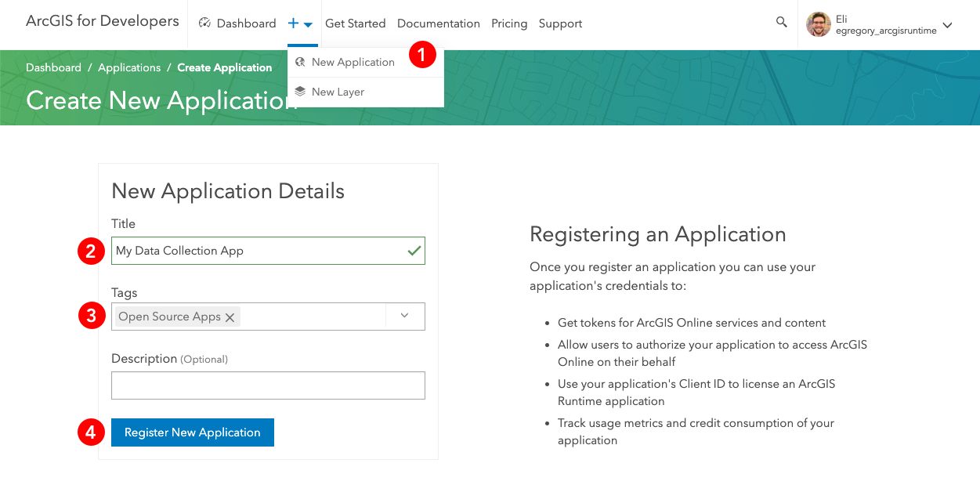Choose New Layer from the menu
Screen dimensions: 980x492
tap(366, 92)
